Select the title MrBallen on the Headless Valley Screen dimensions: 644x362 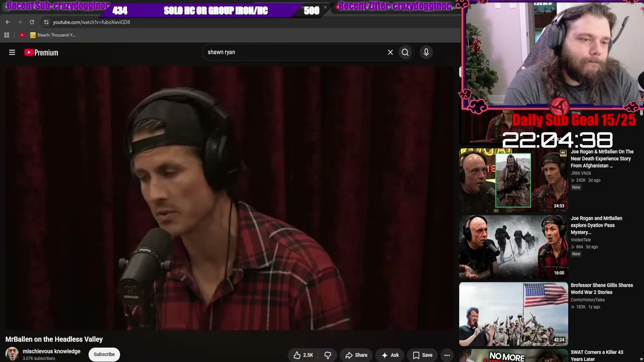coord(54,339)
